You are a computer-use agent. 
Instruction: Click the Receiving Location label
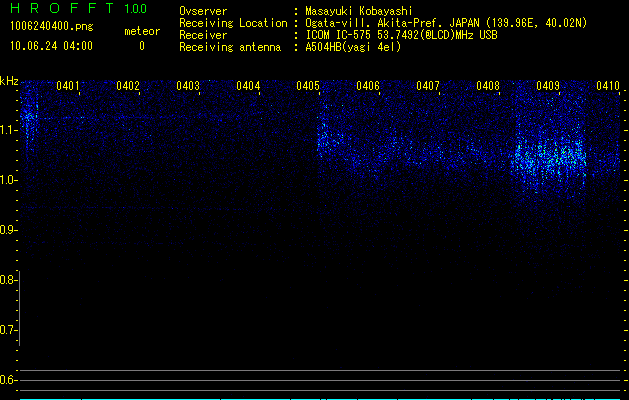[x=233, y=23]
